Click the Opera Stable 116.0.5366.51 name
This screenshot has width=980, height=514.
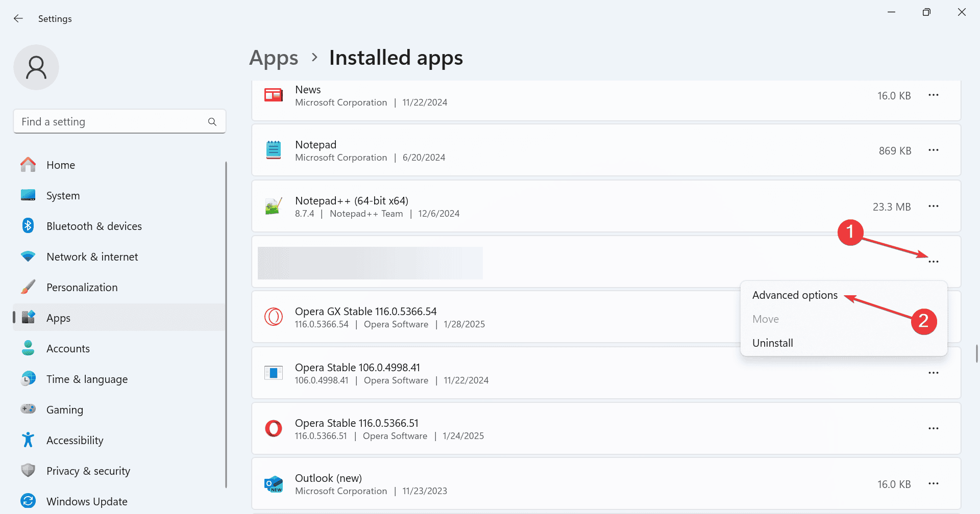pos(357,423)
